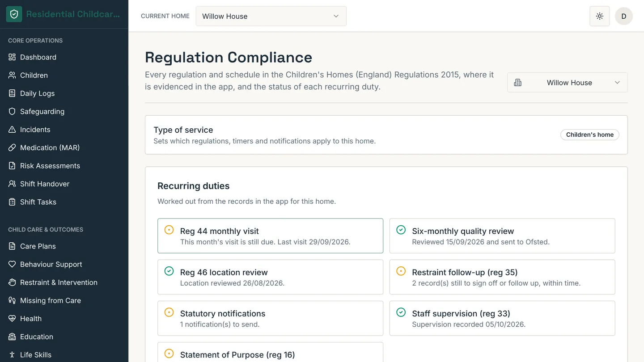
Task: Click the Education school icon
Action: pos(12,337)
